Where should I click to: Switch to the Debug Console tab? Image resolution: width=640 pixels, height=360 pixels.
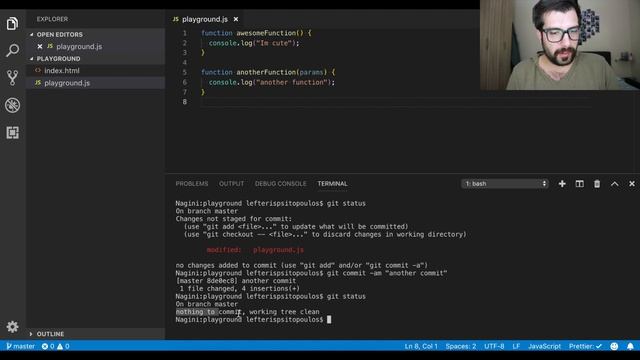point(280,184)
